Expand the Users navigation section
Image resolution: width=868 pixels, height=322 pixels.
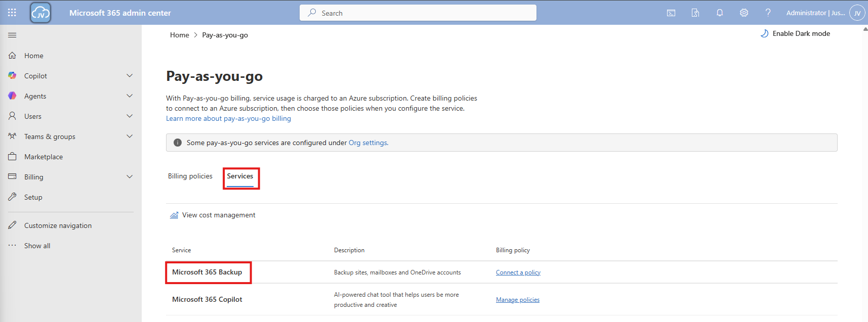(130, 116)
